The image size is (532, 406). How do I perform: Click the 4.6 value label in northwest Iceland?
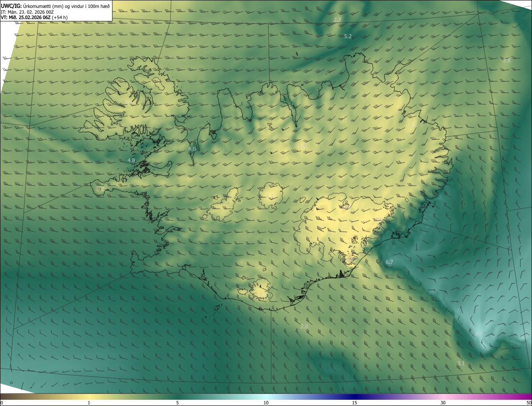[192, 149]
